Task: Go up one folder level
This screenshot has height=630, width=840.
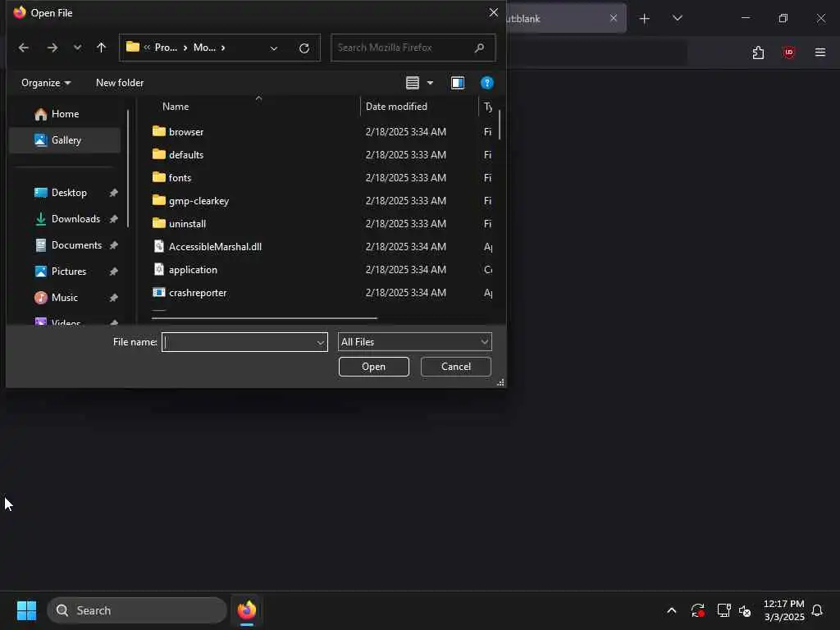Action: 101,48
